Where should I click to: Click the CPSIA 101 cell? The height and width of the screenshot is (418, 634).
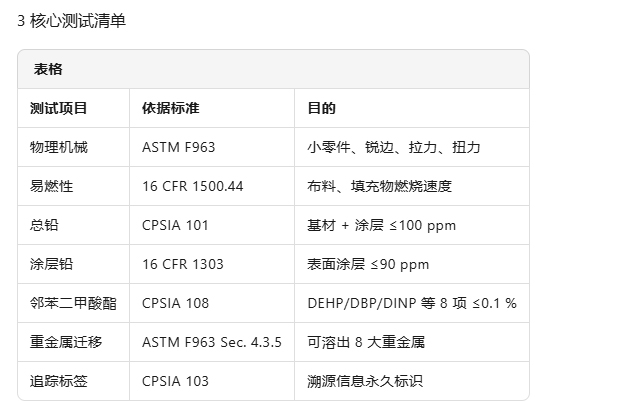[175, 225]
